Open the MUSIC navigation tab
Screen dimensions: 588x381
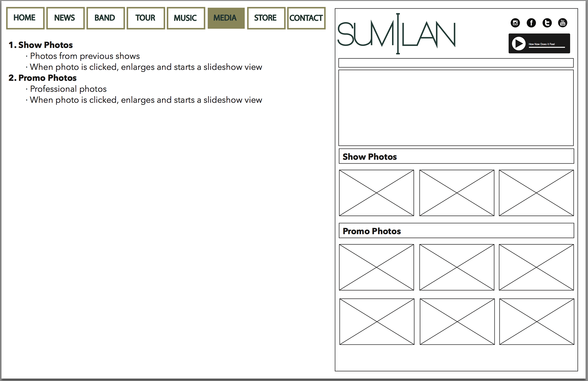(186, 18)
